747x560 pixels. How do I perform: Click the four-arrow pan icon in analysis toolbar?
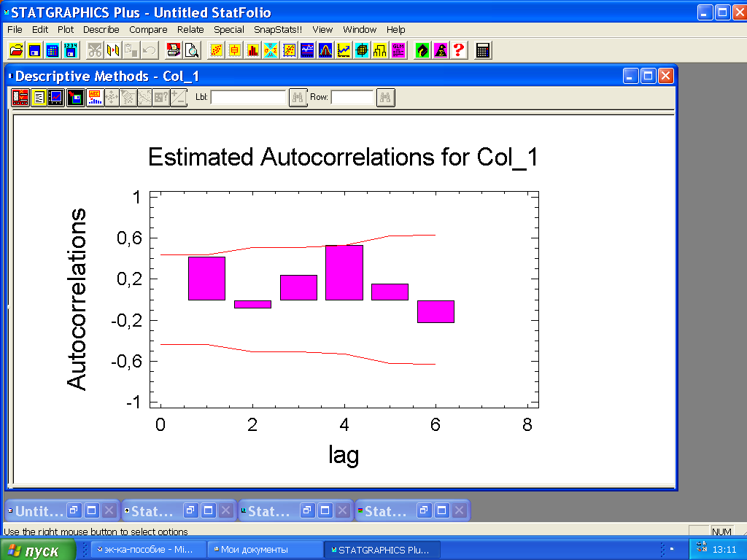[112, 98]
